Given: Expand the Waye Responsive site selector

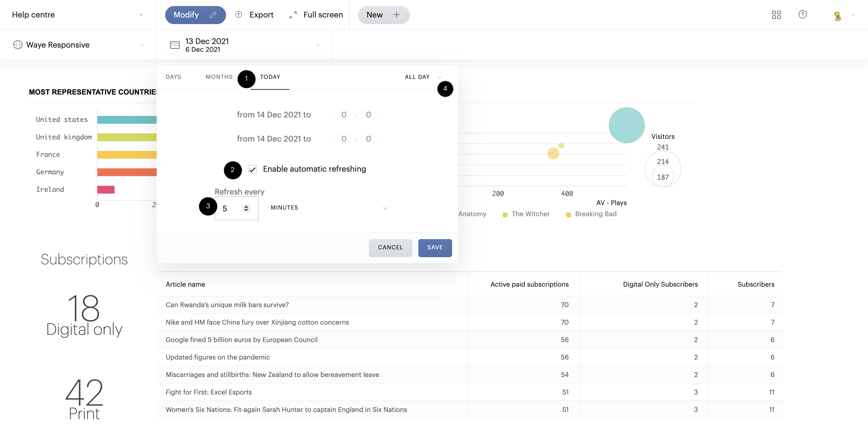Looking at the screenshot, I should point(142,45).
